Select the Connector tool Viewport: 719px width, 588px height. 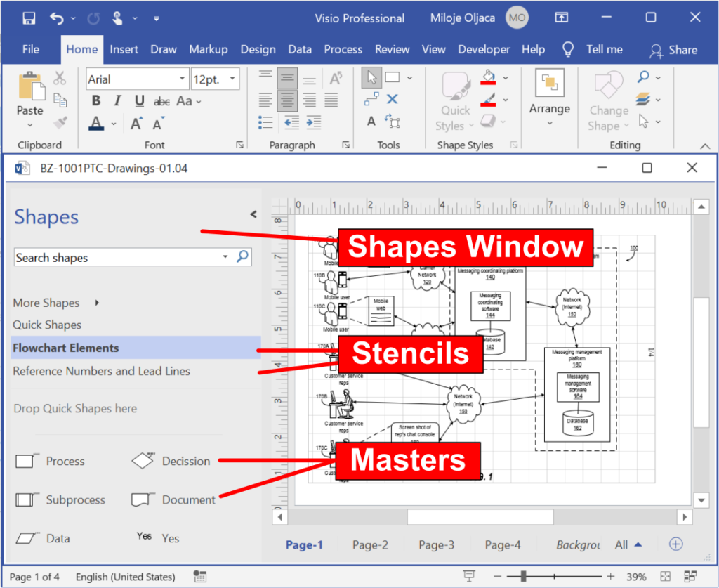371,98
